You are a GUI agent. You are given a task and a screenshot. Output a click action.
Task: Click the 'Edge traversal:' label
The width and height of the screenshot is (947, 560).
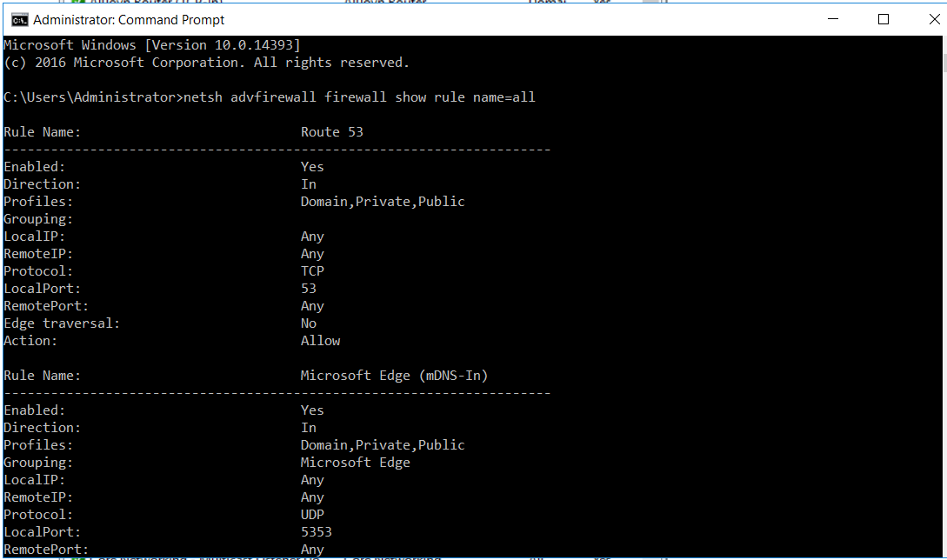click(x=62, y=323)
